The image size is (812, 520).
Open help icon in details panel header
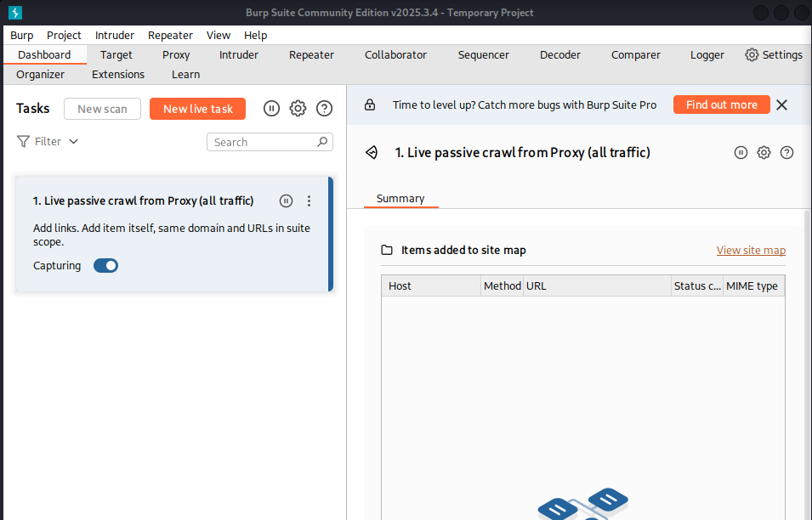[x=786, y=153]
